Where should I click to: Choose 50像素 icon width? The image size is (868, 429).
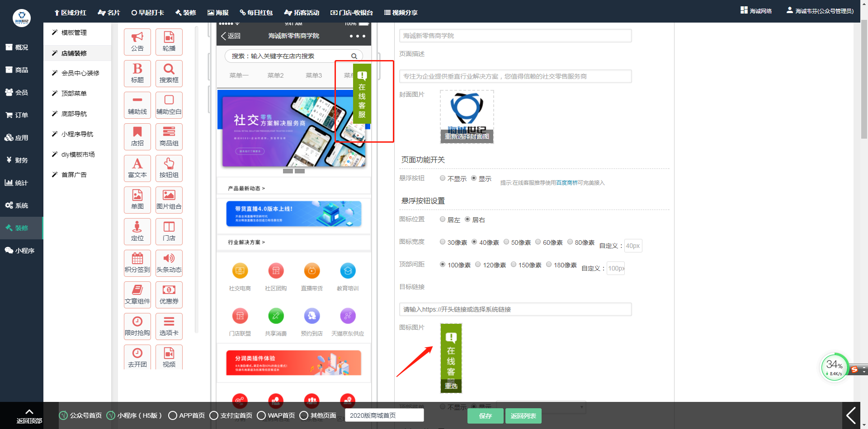pos(506,242)
